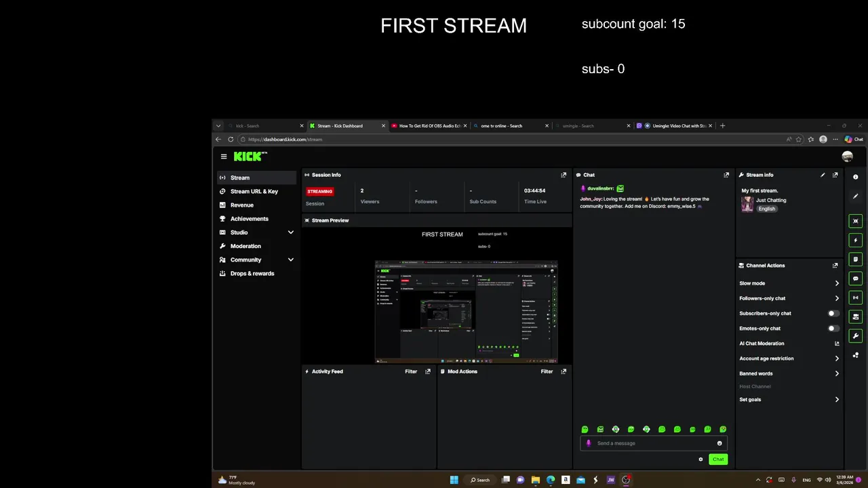Click the Just Chatting category name
This screenshot has width=868, height=488.
771,201
